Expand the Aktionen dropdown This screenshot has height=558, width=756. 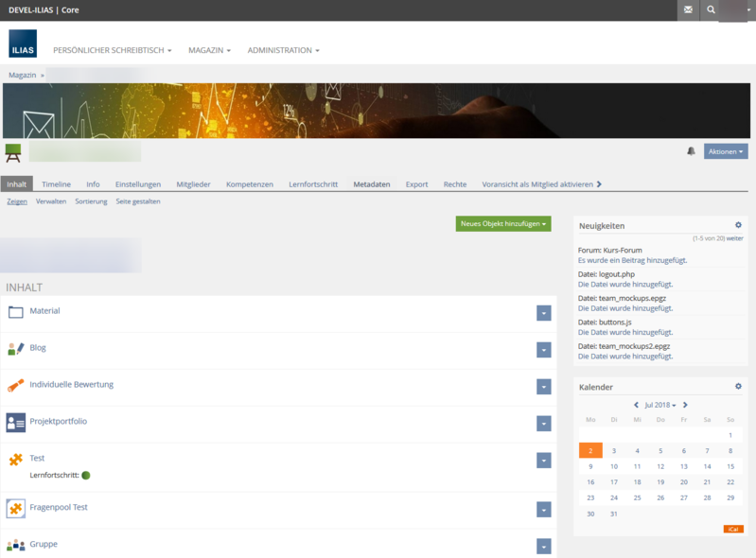725,151
